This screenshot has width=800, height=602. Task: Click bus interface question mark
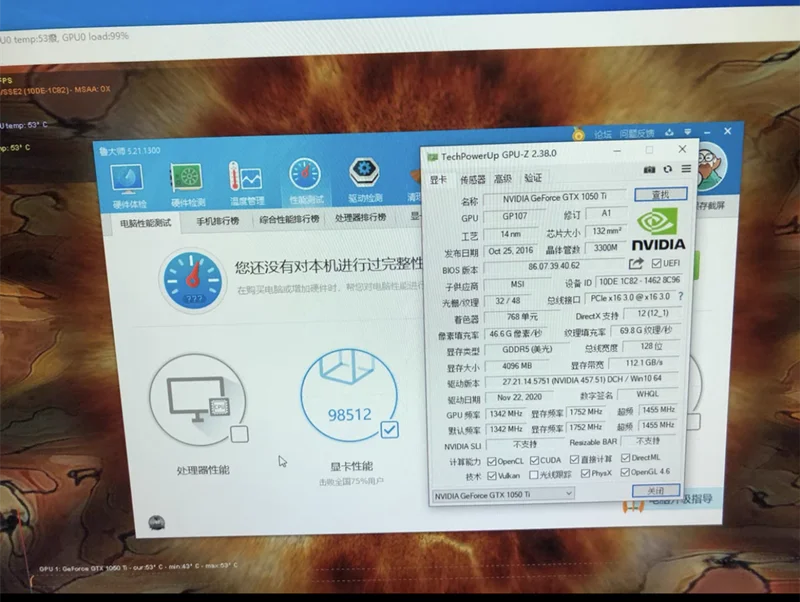[680, 296]
